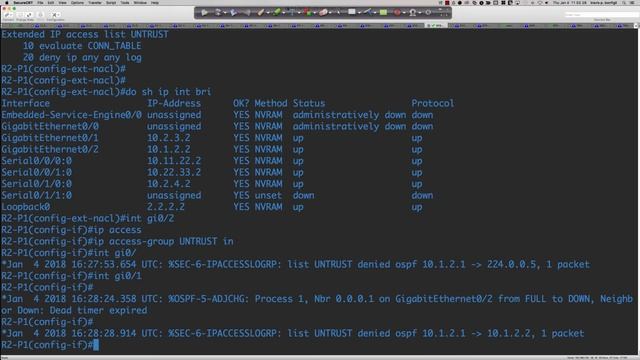The width and height of the screenshot is (640, 360).
Task: Click the '224.0.0.5' multicast address
Action: tap(511, 264)
